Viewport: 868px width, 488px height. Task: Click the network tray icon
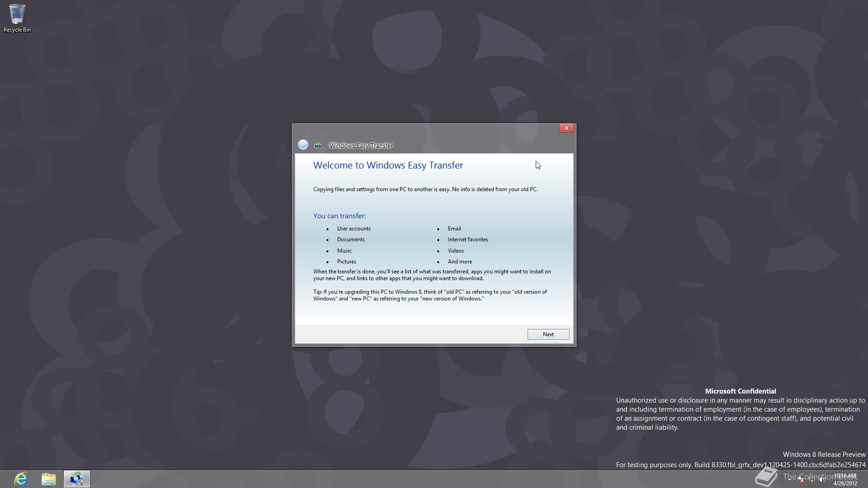coord(812,479)
